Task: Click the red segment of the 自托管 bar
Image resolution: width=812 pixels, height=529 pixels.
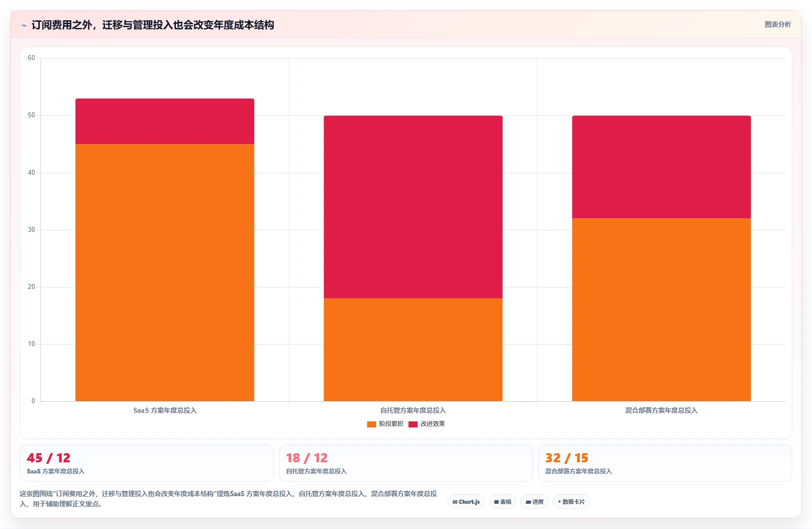Action: tap(413, 207)
